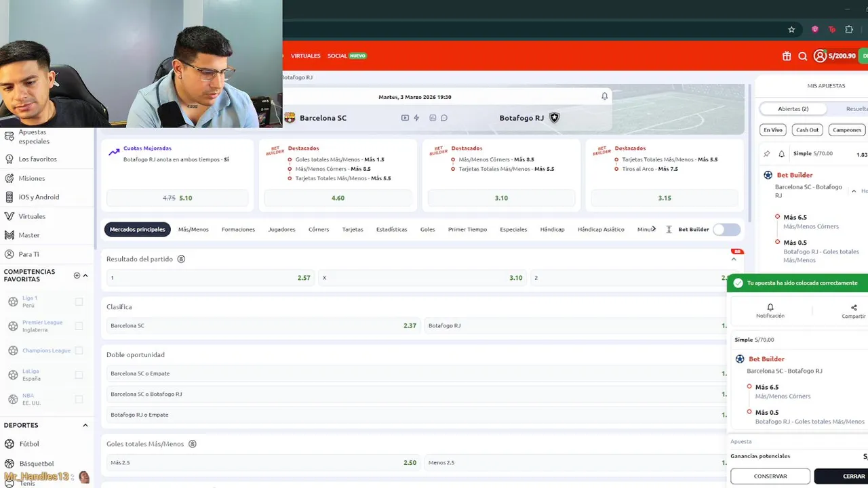Open the live video stream icon
Screen dimensions: 868x488
coord(405,118)
